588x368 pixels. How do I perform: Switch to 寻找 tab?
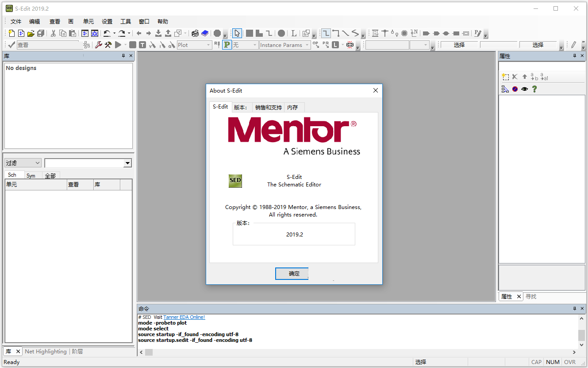coord(531,297)
